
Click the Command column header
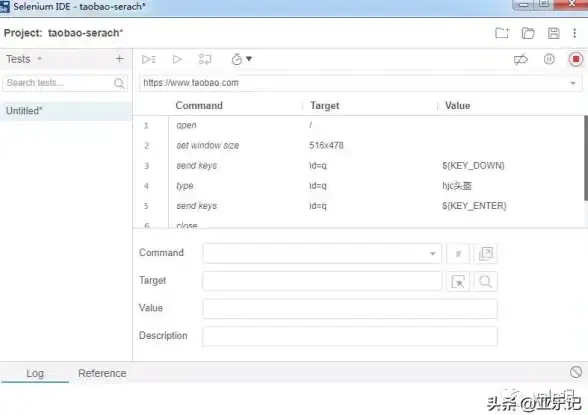tap(199, 106)
